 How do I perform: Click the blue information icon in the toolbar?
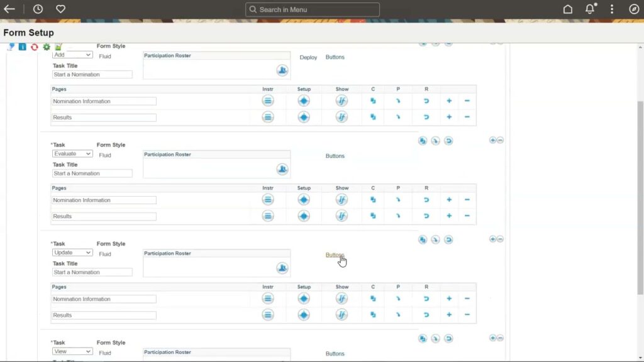tap(23, 47)
